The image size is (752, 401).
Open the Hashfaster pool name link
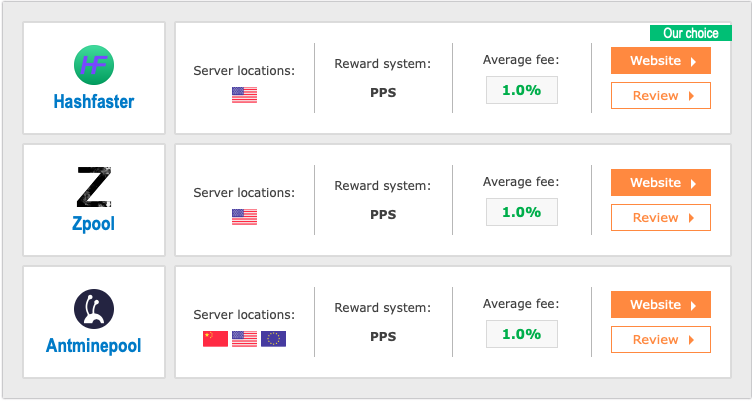(x=94, y=102)
